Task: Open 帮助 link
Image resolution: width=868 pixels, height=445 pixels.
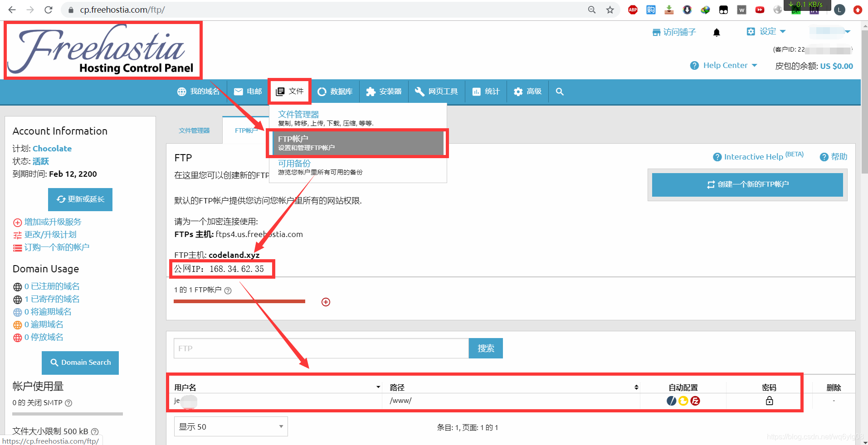Action: coord(834,157)
